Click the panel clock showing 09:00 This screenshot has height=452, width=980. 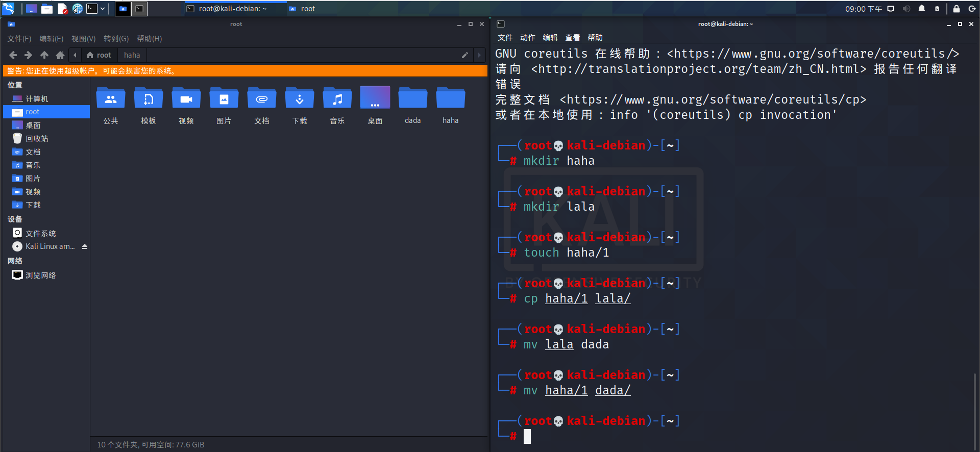[x=863, y=9]
